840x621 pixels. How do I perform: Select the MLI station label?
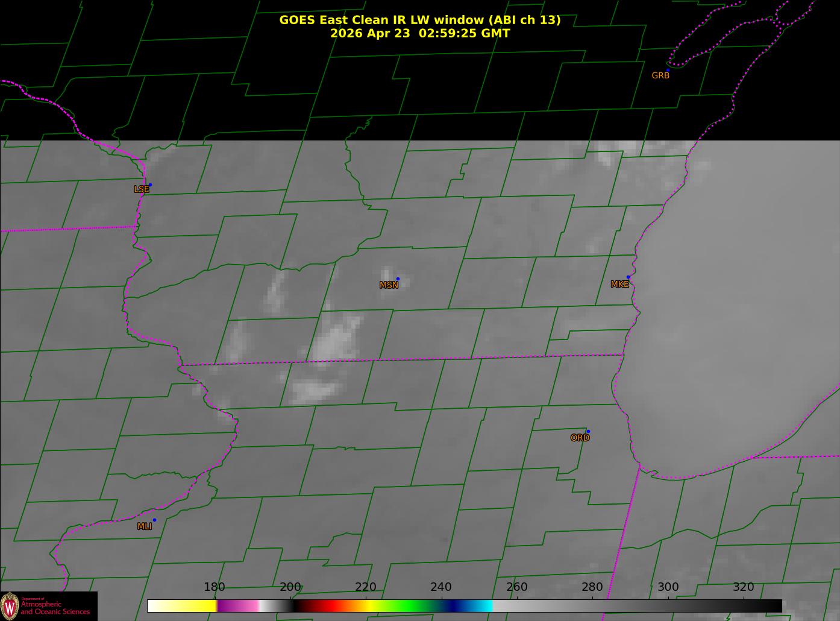coord(145,526)
